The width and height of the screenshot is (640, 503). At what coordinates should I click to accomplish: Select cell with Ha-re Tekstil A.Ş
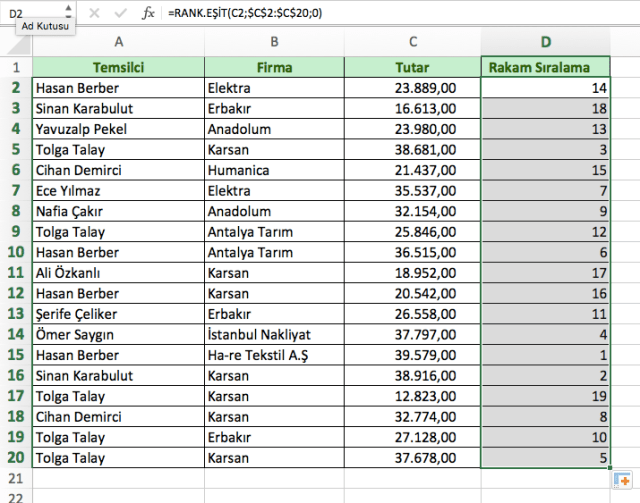point(274,355)
